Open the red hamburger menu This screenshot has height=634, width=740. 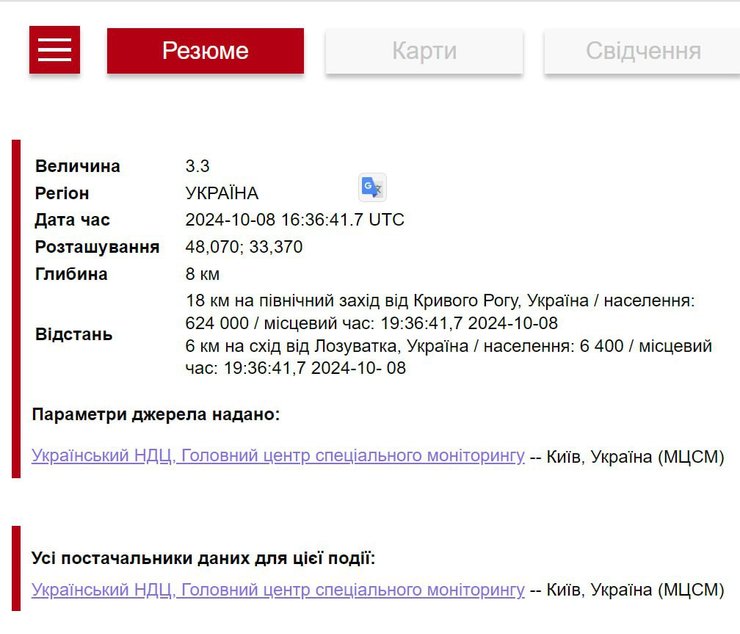(x=54, y=50)
